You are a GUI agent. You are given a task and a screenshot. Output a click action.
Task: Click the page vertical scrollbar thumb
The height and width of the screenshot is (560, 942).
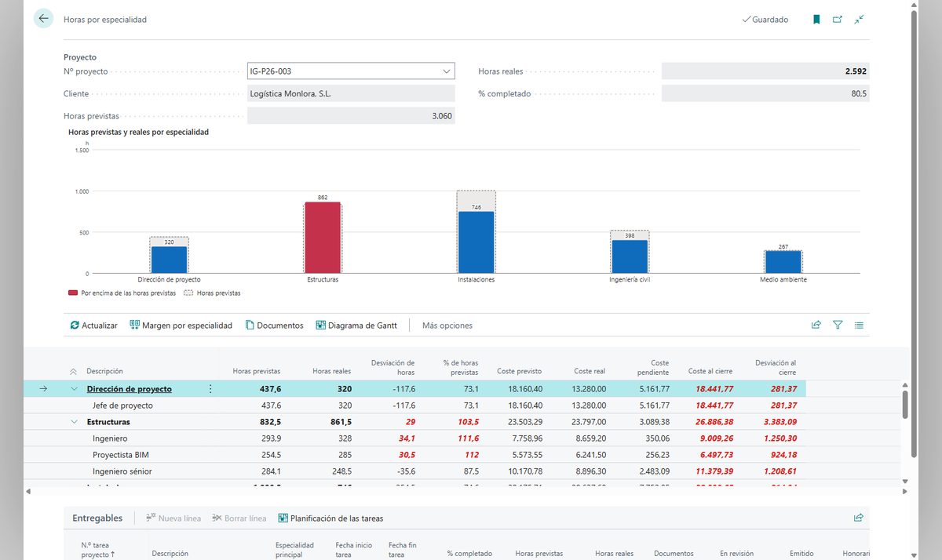pyautogui.click(x=914, y=235)
